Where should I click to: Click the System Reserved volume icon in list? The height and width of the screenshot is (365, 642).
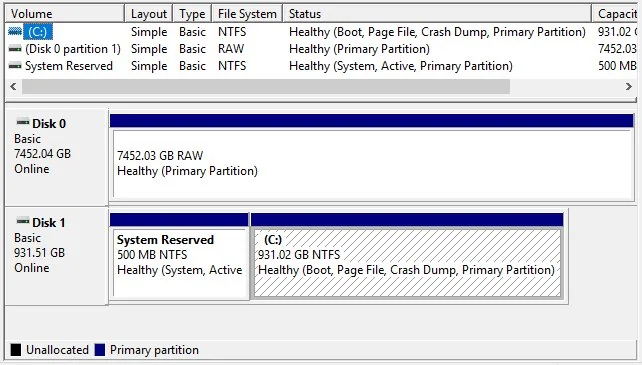coord(15,66)
